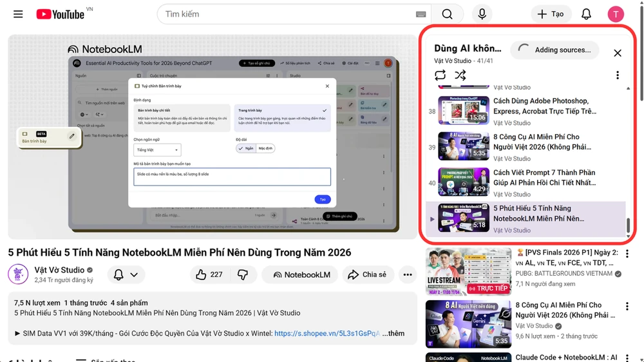The height and width of the screenshot is (362, 644).
Task: Open the hamburger guide menu
Action: coord(18,14)
